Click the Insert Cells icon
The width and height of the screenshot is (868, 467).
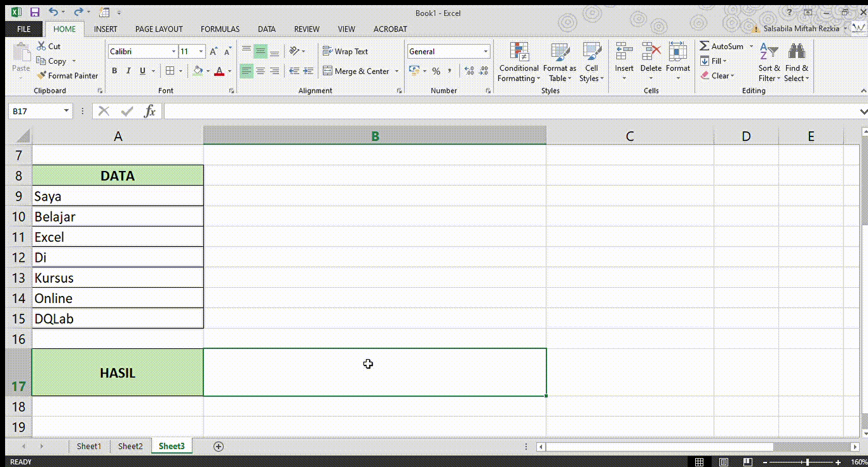(x=623, y=51)
